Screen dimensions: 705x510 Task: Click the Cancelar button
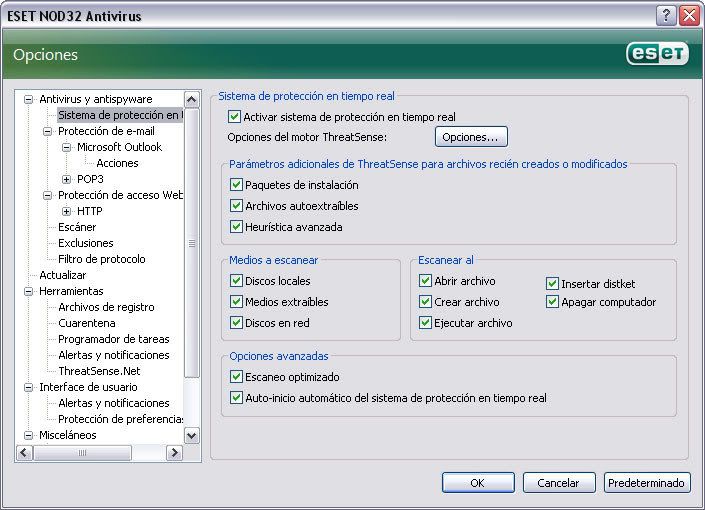tap(559, 483)
